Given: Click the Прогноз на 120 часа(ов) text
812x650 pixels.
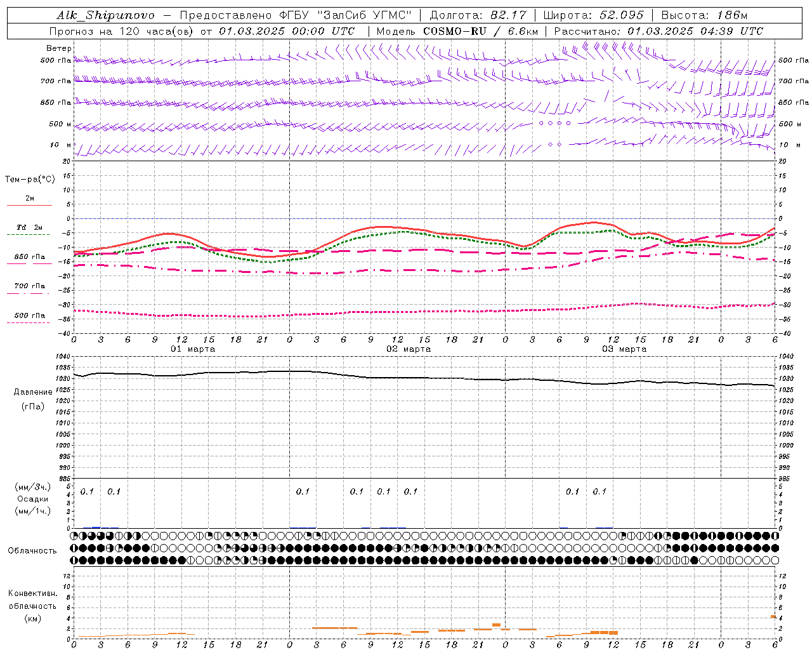Looking at the screenshot, I should coord(122,31).
